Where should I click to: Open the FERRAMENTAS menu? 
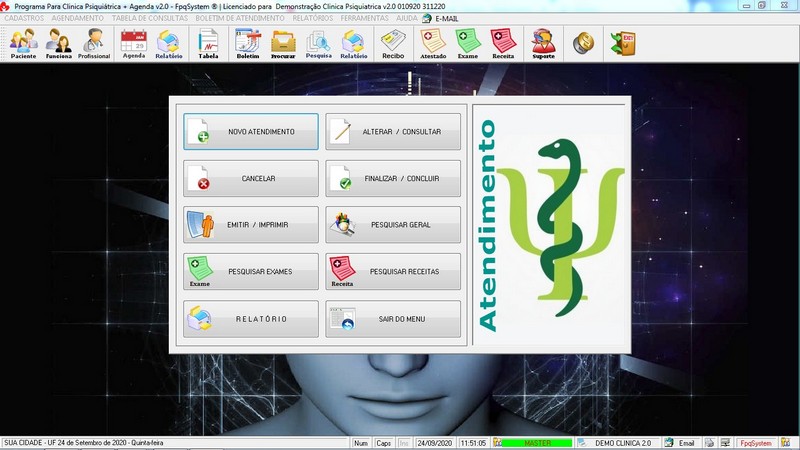(364, 18)
